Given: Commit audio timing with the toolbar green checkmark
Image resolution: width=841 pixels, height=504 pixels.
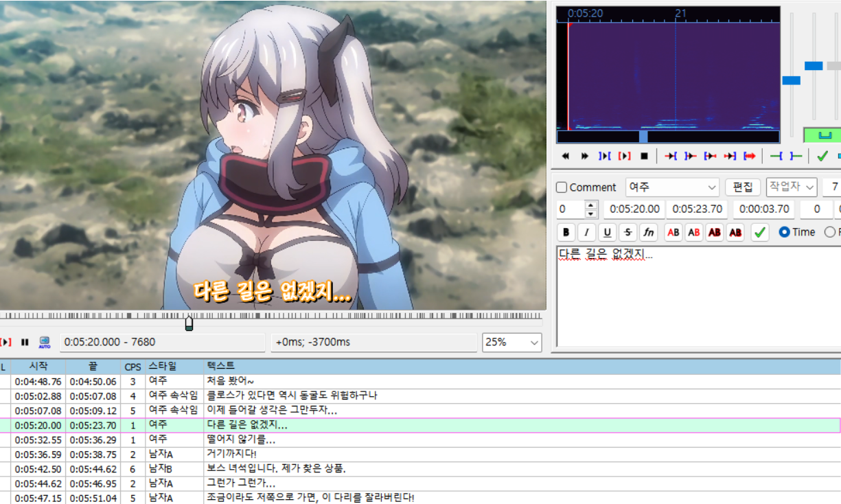Looking at the screenshot, I should point(822,156).
